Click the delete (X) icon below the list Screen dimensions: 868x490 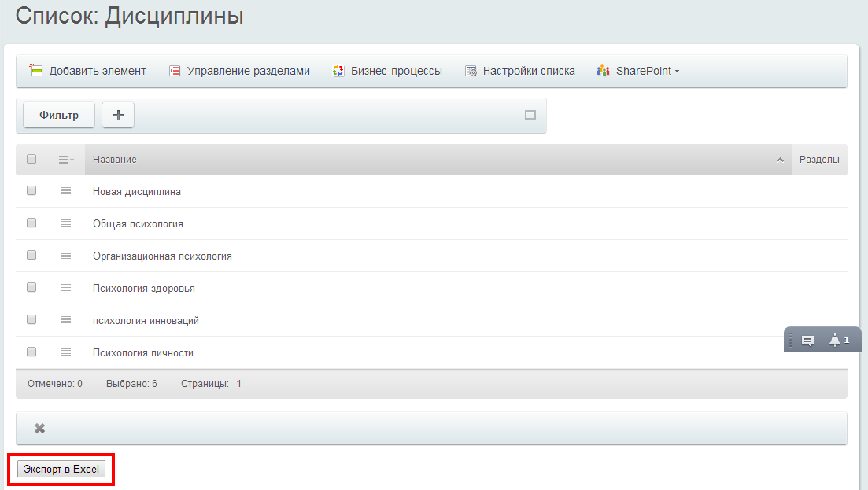[x=39, y=429]
